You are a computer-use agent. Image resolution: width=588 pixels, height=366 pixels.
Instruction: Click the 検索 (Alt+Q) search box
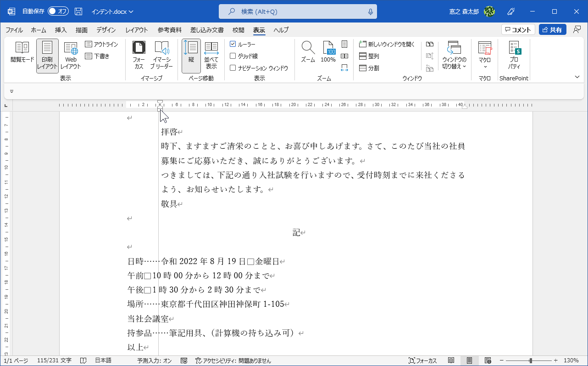pyautogui.click(x=298, y=11)
